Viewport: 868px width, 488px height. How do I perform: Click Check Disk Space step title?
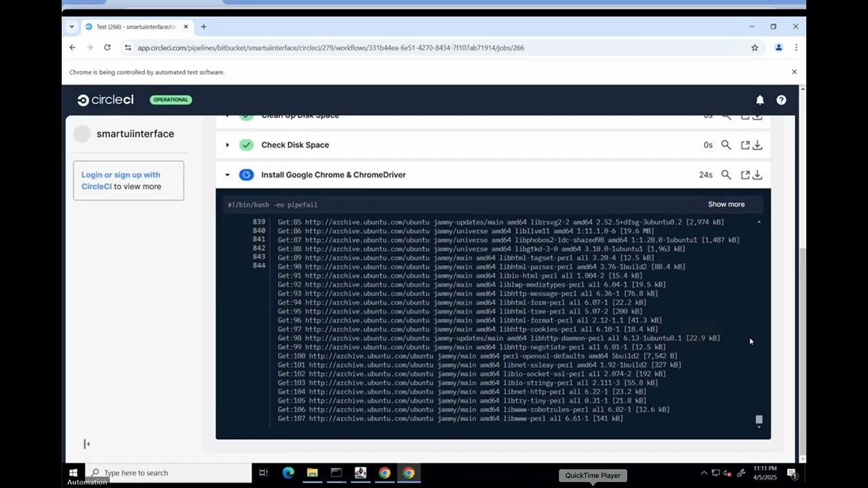point(295,145)
